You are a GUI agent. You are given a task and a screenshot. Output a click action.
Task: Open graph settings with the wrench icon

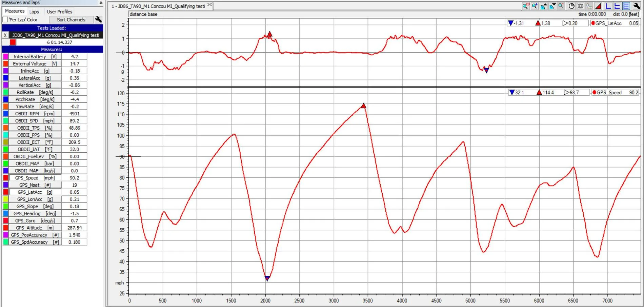pos(636,6)
